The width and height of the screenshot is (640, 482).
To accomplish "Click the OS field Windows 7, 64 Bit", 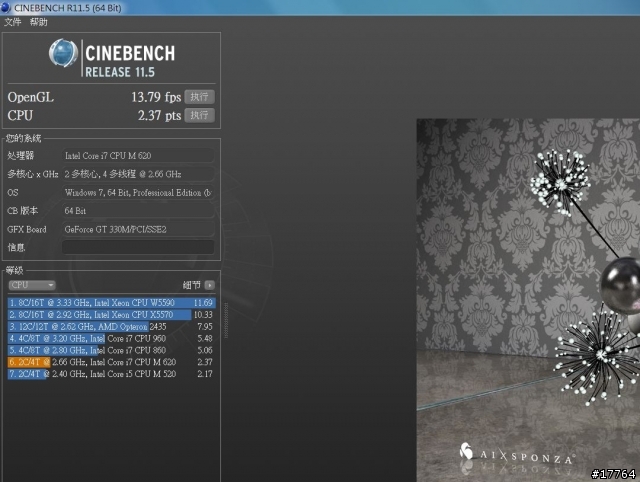I will [138, 193].
